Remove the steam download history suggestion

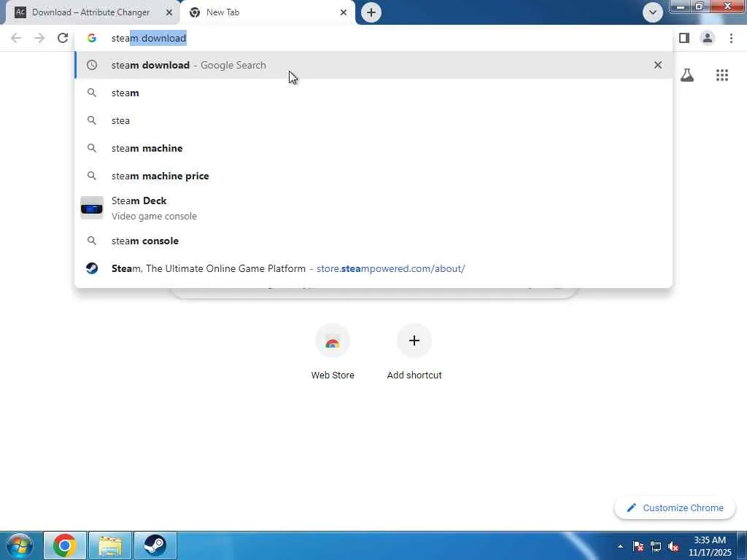657,65
